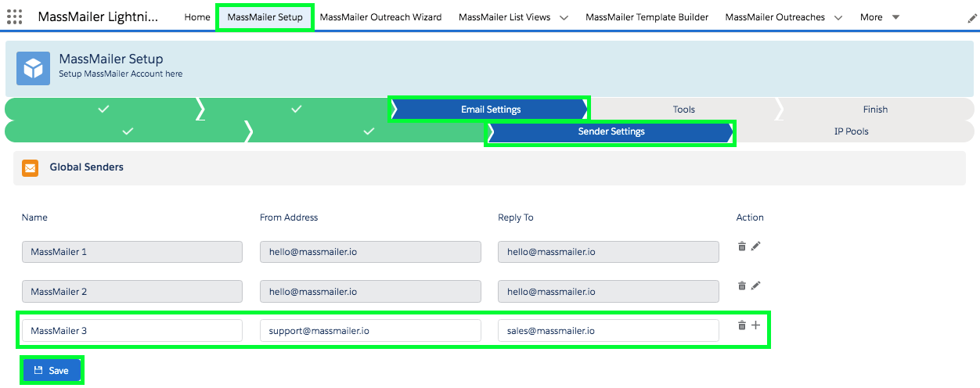Click the Global Senders heading
980x388 pixels.
[86, 167]
